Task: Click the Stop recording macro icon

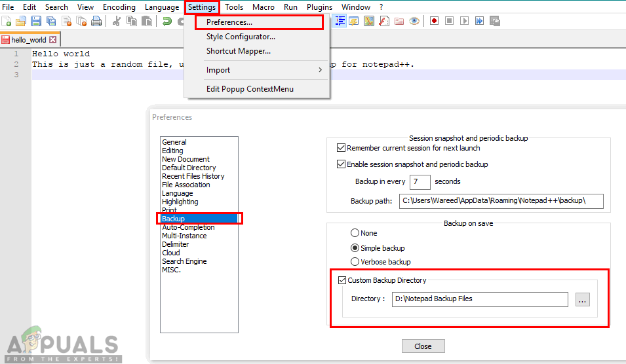Action: (450, 21)
